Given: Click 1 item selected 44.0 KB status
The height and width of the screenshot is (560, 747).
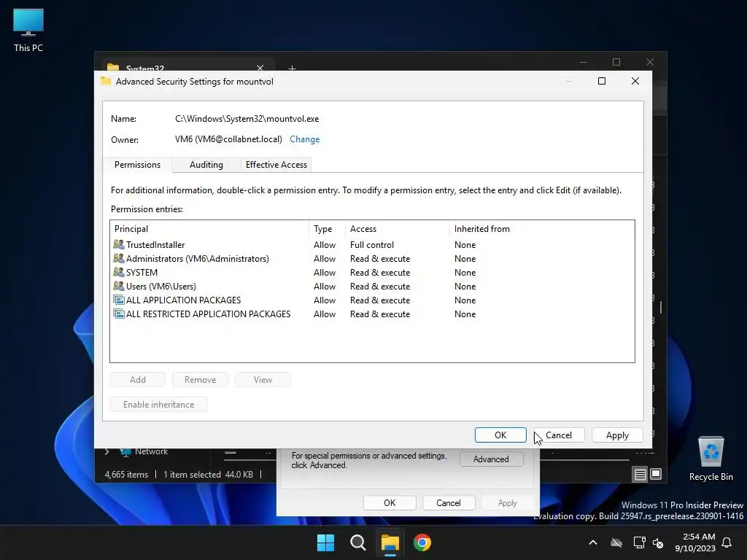Looking at the screenshot, I should 208,474.
